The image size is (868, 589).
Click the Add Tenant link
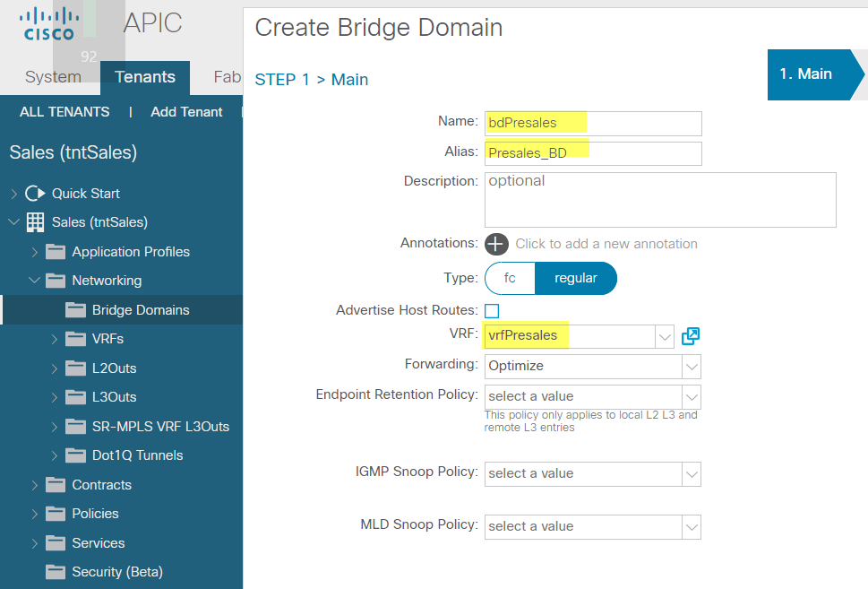point(186,112)
